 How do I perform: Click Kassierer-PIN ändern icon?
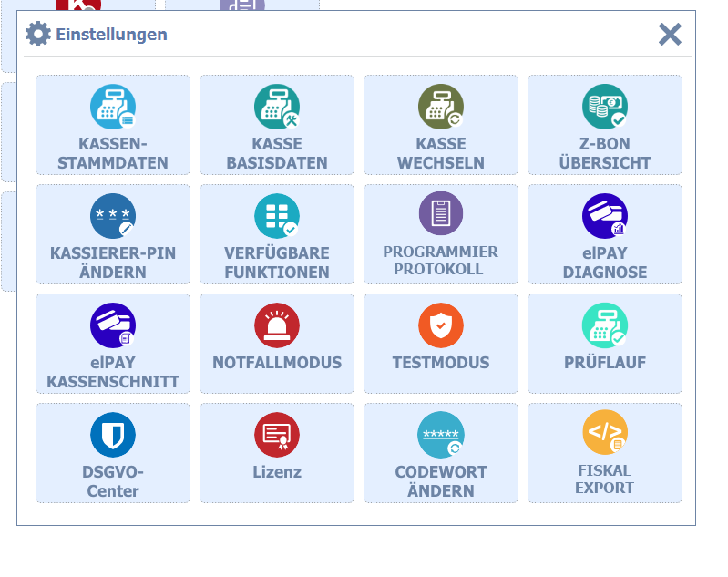click(x=113, y=216)
